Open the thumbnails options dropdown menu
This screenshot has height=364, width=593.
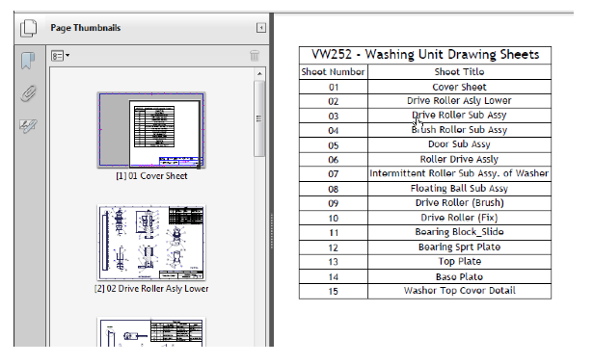coord(60,56)
